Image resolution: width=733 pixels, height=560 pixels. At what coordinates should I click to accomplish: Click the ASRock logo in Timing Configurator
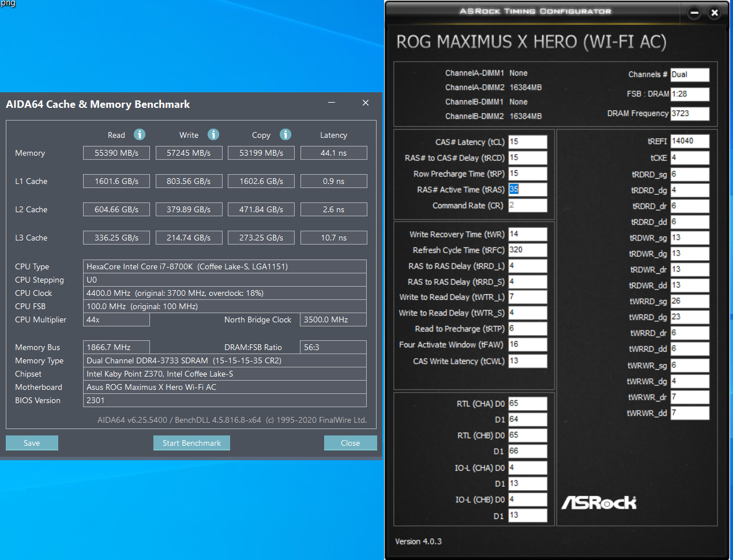599,502
